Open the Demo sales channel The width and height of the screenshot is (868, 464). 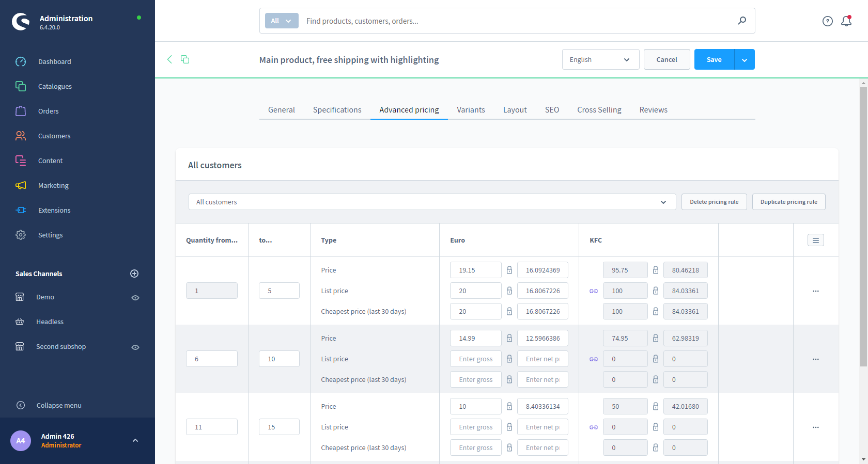tap(45, 297)
